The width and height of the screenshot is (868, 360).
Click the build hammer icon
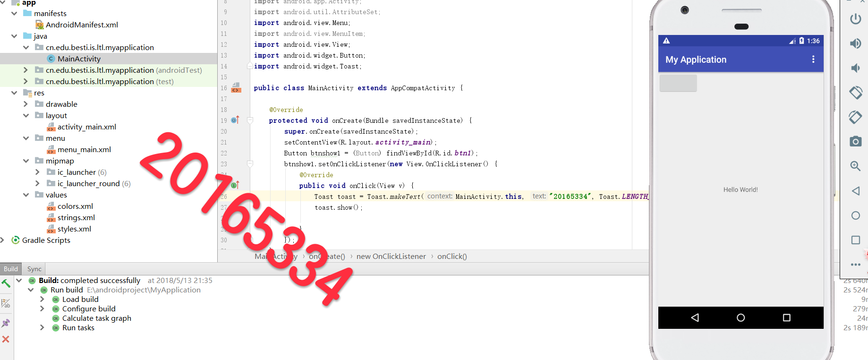6,283
